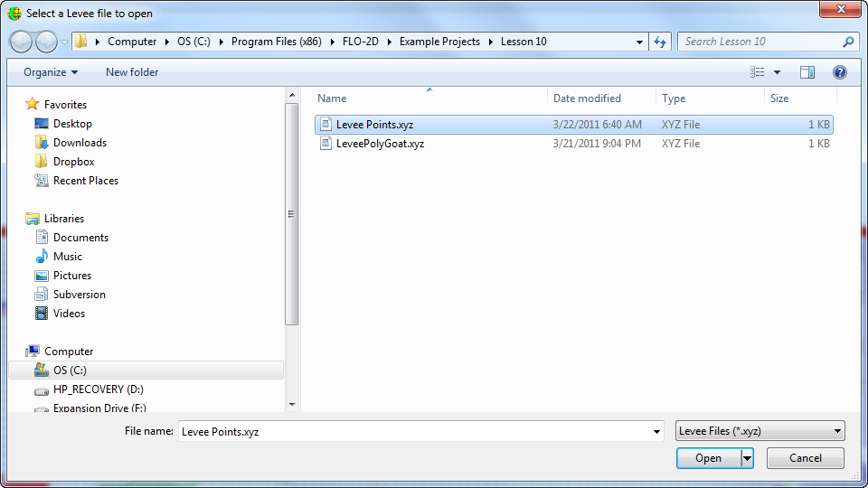Click the Open button
868x488 pixels.
(x=708, y=458)
